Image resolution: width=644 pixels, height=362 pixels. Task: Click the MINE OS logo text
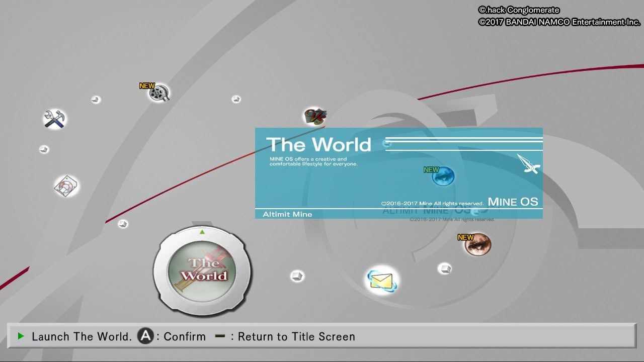pos(513,202)
